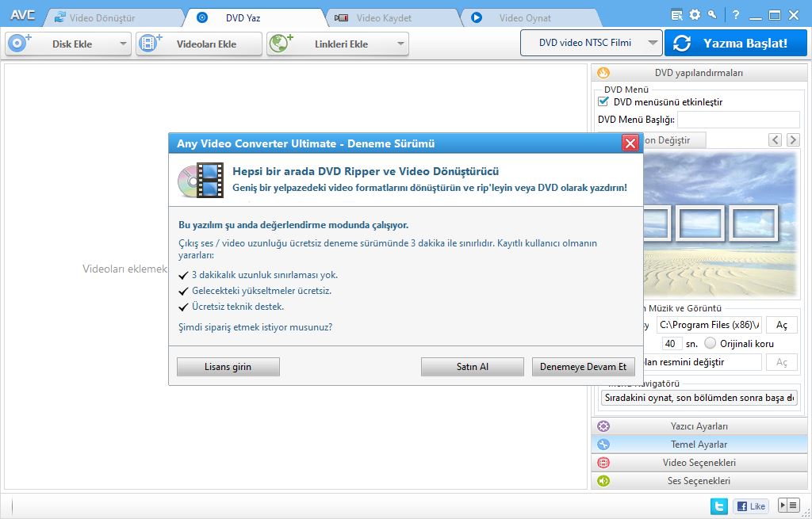Click the Videoları Ekle button
Viewport: 812px width, 519px height.
pos(199,44)
